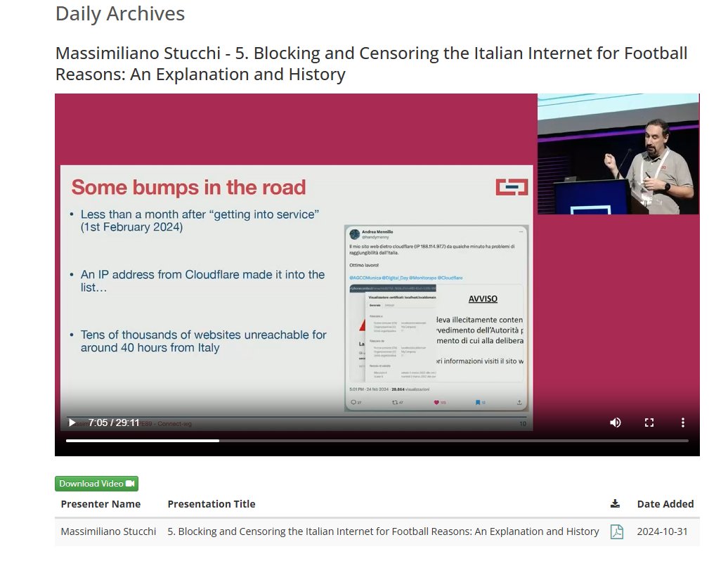Image resolution: width=728 pixels, height=561 pixels.
Task: Click the Presentation Title column header
Action: coord(212,504)
